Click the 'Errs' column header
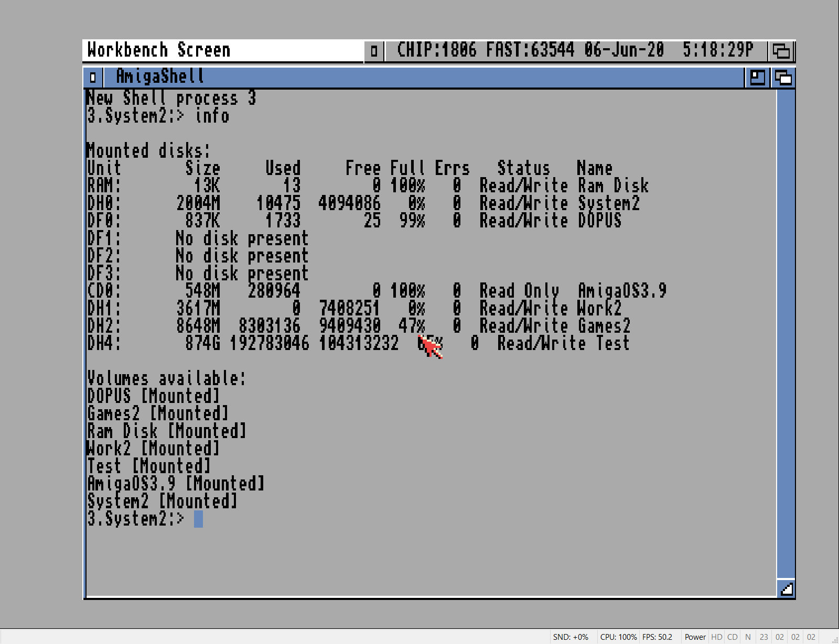Viewport: 839px width, 644px height. click(453, 168)
